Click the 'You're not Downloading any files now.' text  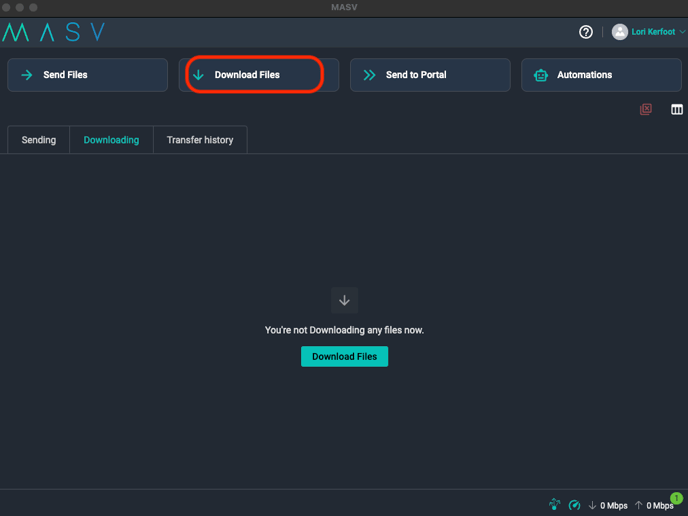tap(344, 330)
